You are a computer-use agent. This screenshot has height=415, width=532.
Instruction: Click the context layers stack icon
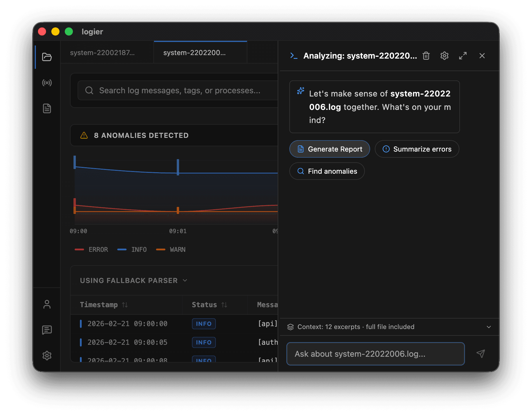pos(290,327)
